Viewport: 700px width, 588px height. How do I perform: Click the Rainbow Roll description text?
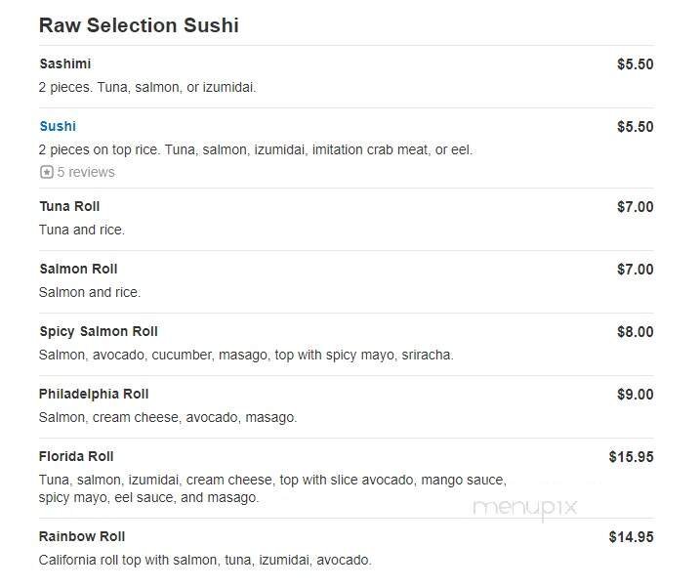tap(205, 560)
